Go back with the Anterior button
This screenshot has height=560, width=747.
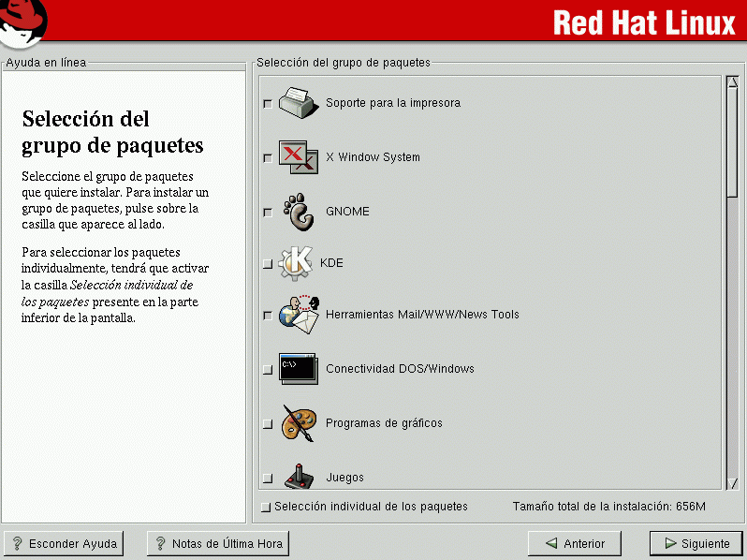(x=575, y=543)
